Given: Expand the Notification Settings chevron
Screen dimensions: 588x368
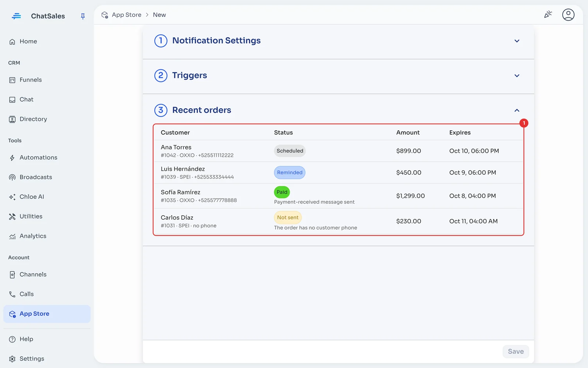Looking at the screenshot, I should tap(517, 41).
